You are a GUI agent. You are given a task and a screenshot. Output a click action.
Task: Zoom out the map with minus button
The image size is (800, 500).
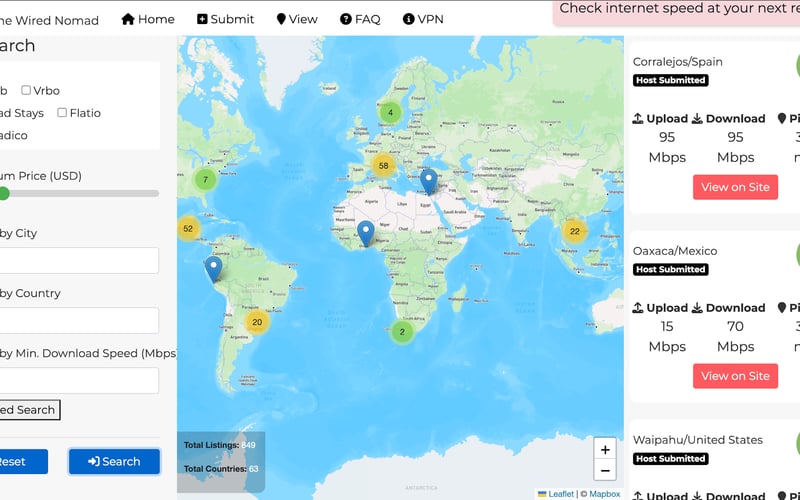(605, 470)
